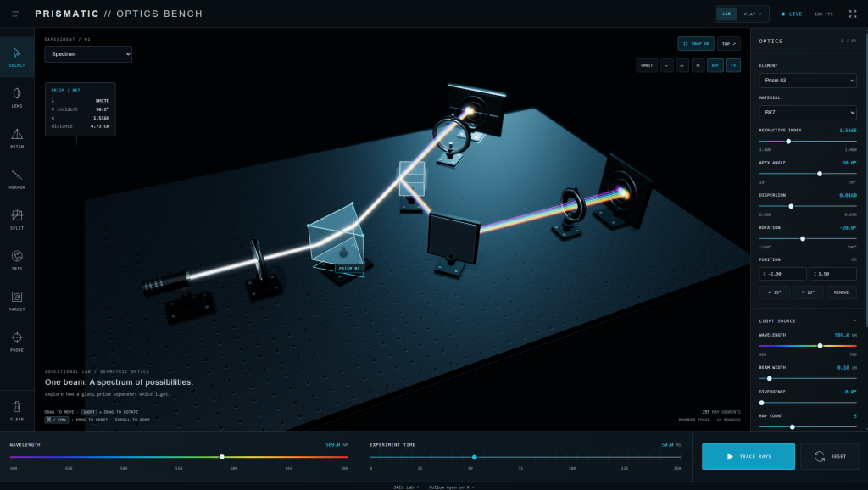868x490 pixels.
Task: Switch to the Lab tab
Action: click(726, 14)
